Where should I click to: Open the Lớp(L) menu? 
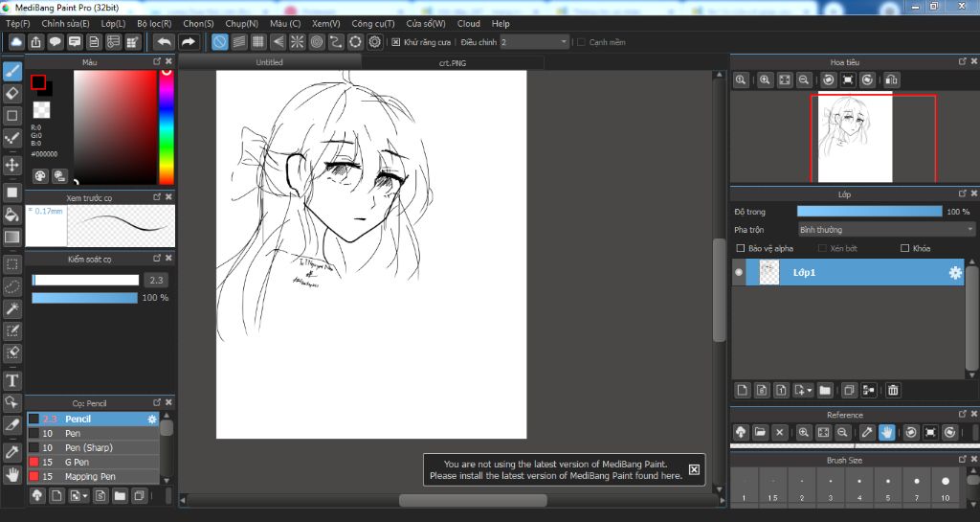113,23
